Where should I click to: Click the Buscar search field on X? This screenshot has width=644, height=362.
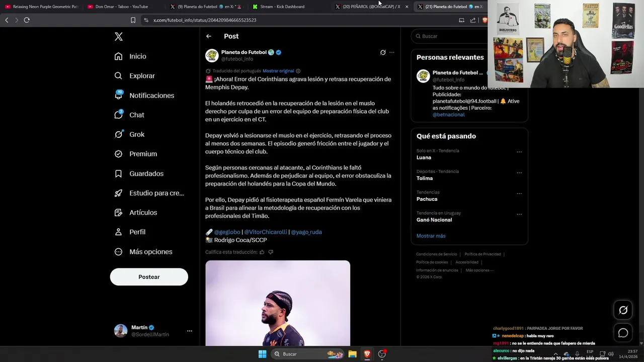click(450, 36)
